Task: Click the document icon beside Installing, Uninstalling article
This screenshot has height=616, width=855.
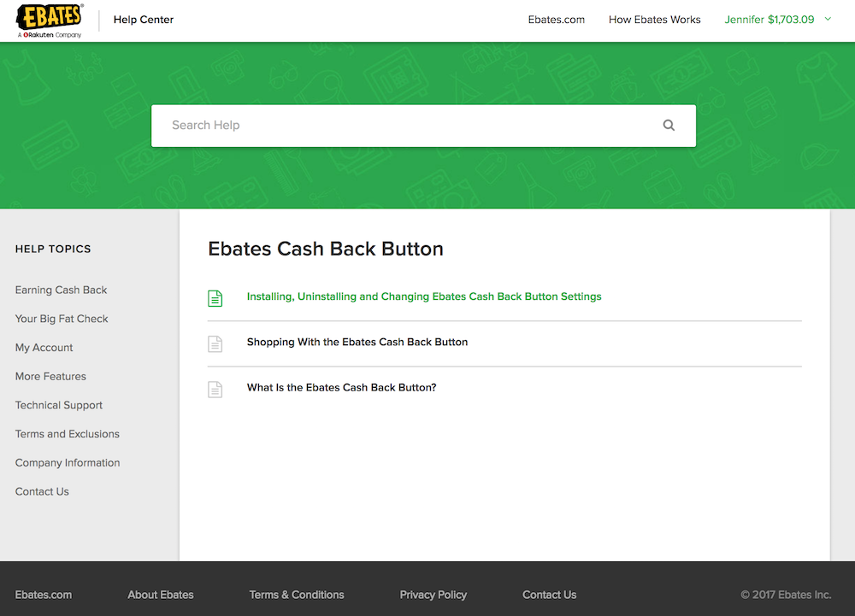Action: (215, 298)
